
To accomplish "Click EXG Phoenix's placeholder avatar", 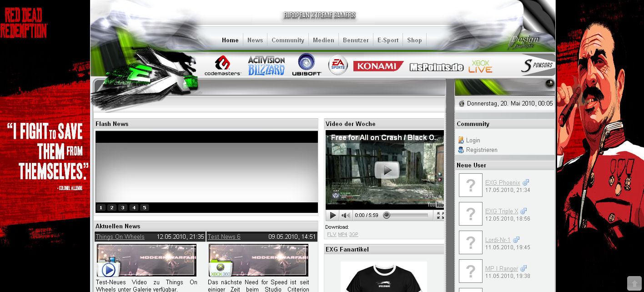I will (471, 185).
